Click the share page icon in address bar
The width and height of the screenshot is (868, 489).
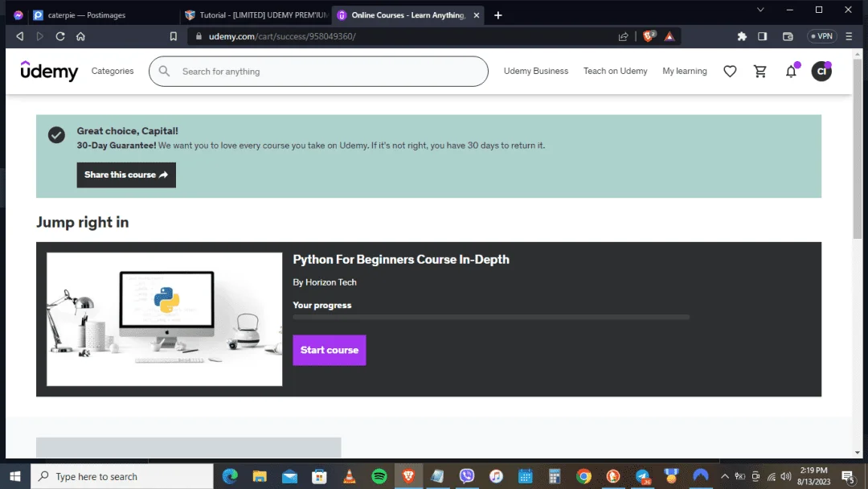tap(624, 36)
